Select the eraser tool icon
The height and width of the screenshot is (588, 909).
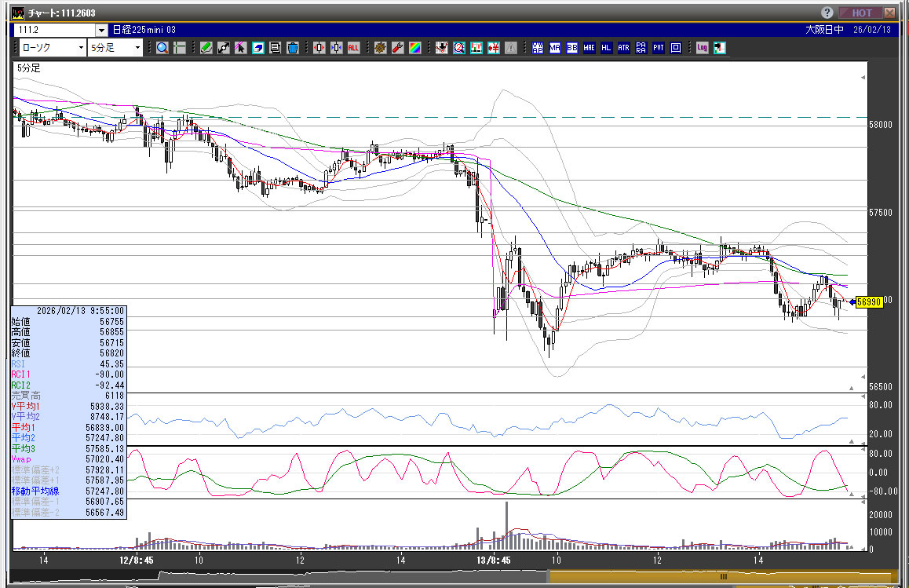257,48
